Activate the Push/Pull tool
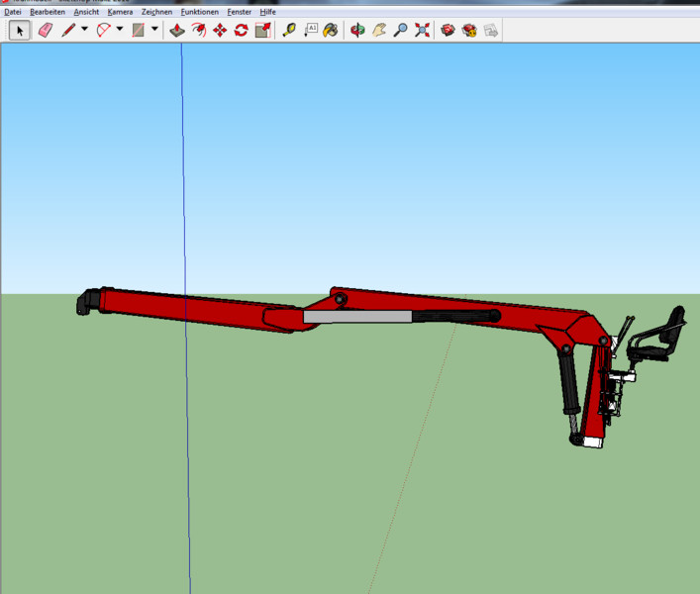This screenshot has height=594, width=700. click(176, 30)
